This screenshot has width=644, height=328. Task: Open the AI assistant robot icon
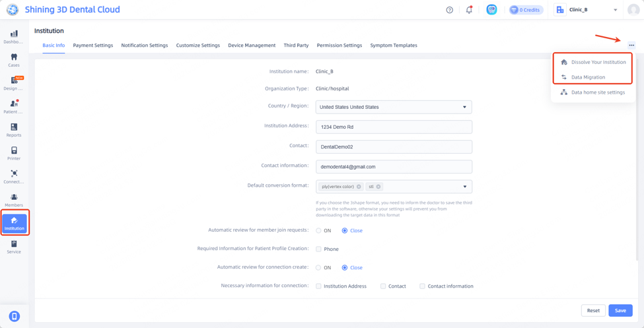click(x=491, y=10)
